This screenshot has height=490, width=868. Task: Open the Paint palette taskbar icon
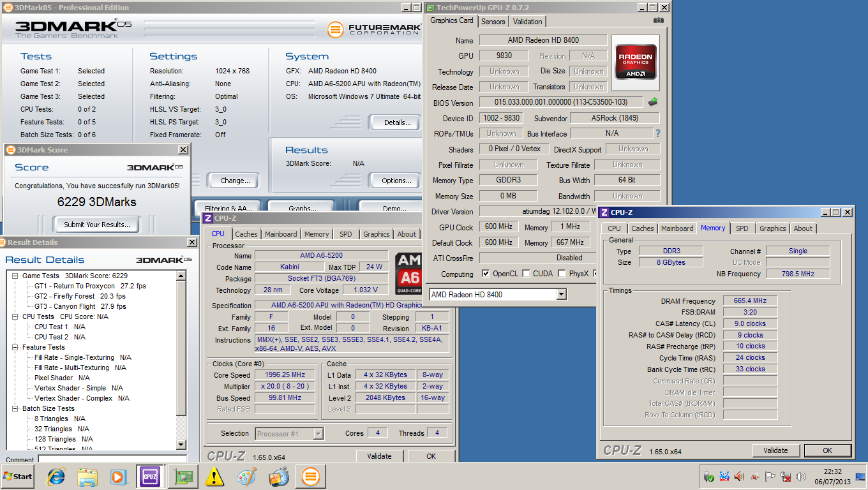(x=246, y=477)
